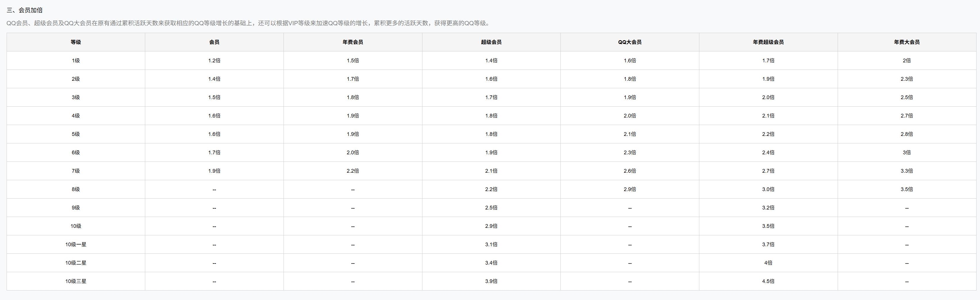Select the 会员 column header
Image resolution: width=980 pixels, height=300 pixels.
(214, 42)
